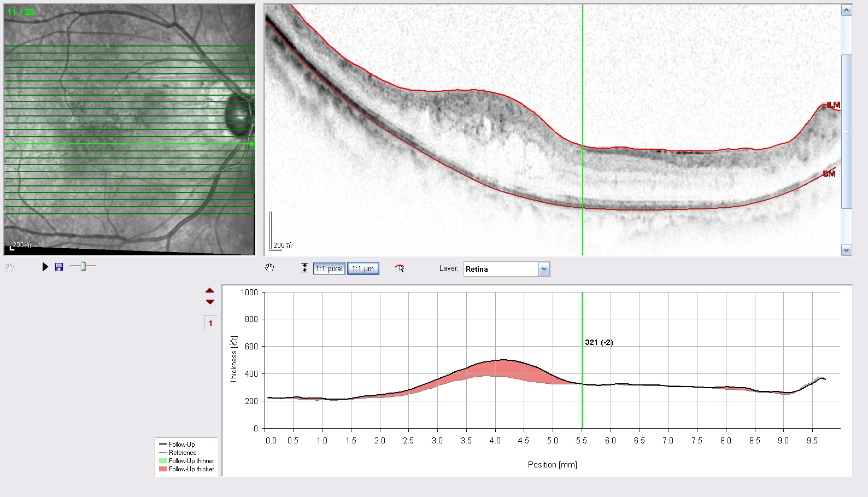
Task: Click the OCT scan scrollbar down arrow
Action: (x=847, y=250)
